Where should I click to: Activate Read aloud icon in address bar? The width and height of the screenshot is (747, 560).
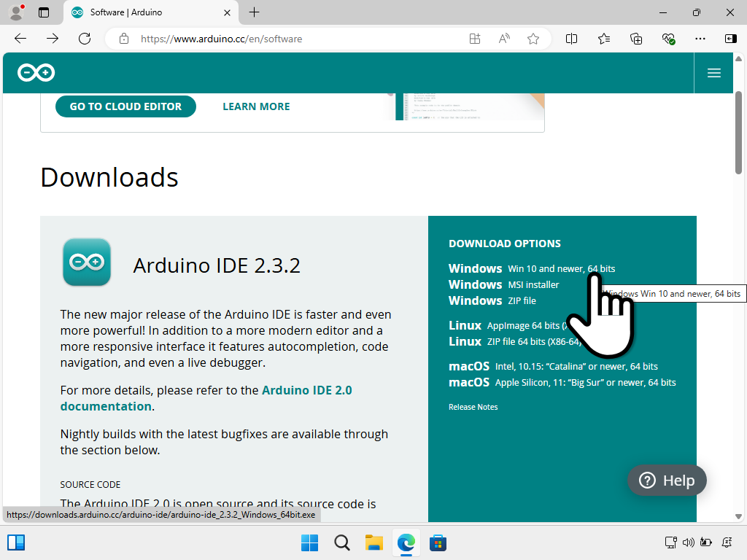coord(504,39)
